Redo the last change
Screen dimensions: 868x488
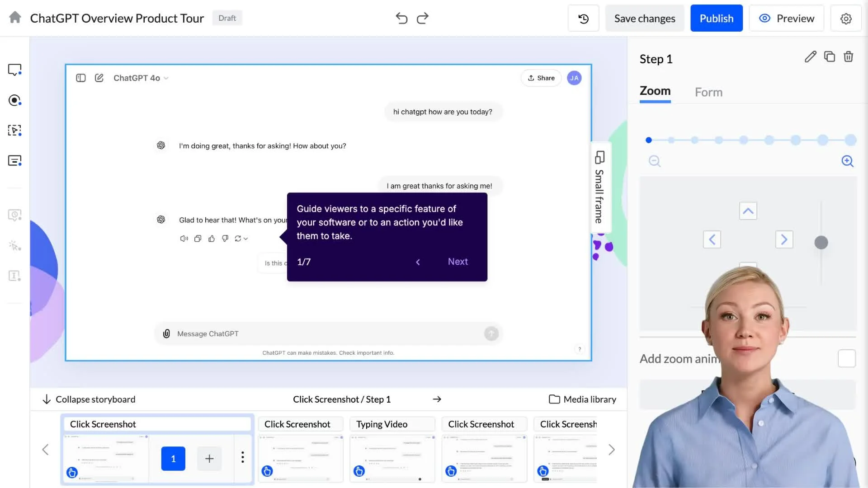423,18
